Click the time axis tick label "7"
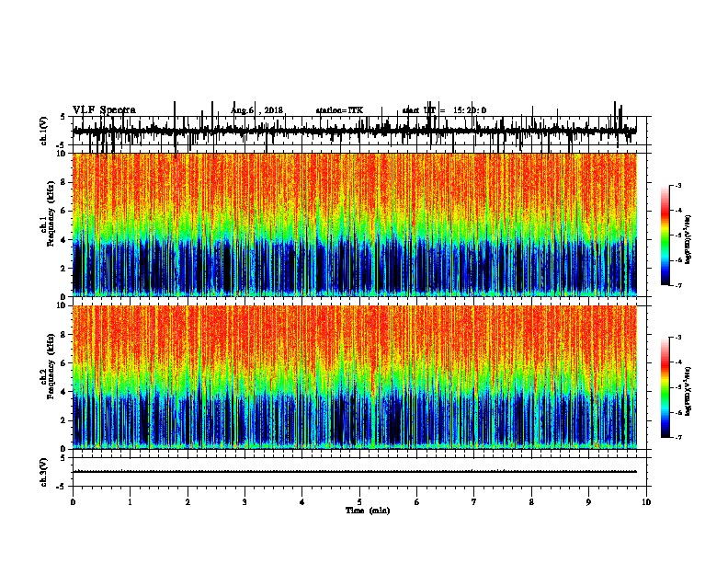This screenshot has width=728, height=563. coord(474,501)
